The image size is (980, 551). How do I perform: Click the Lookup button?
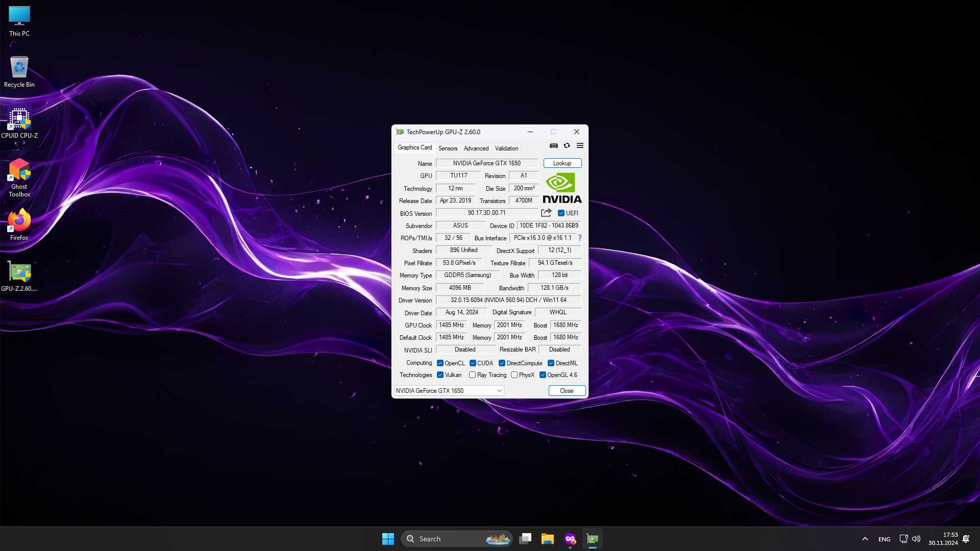pos(562,163)
